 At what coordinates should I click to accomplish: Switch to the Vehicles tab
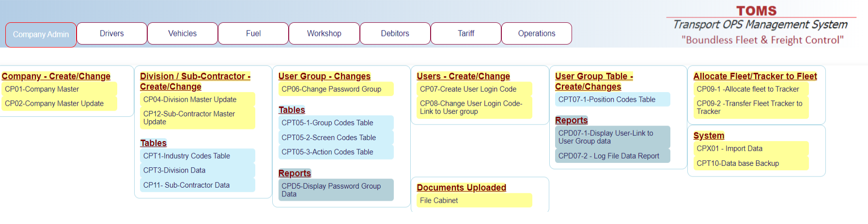pyautogui.click(x=182, y=33)
